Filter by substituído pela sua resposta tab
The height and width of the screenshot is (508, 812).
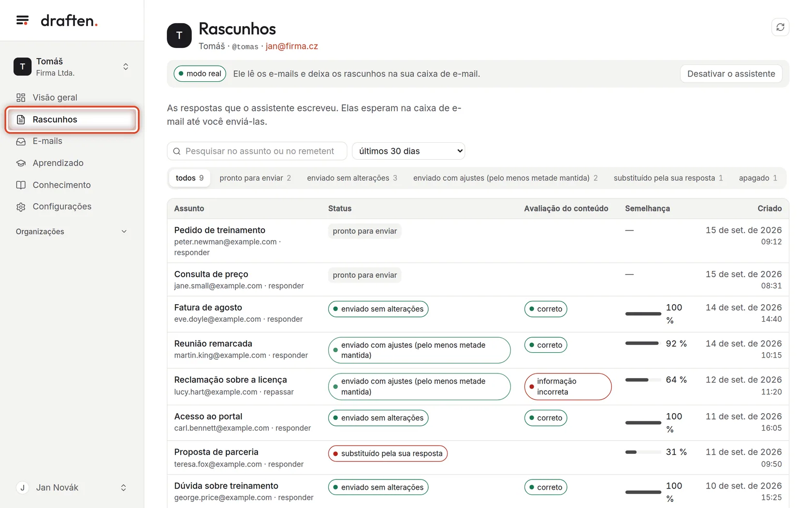pyautogui.click(x=668, y=178)
